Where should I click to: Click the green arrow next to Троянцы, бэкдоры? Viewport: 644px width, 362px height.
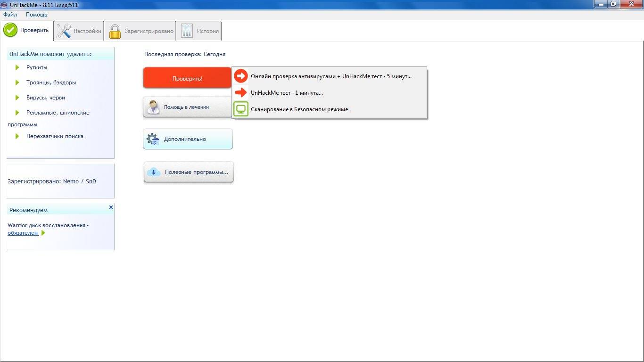tap(17, 82)
